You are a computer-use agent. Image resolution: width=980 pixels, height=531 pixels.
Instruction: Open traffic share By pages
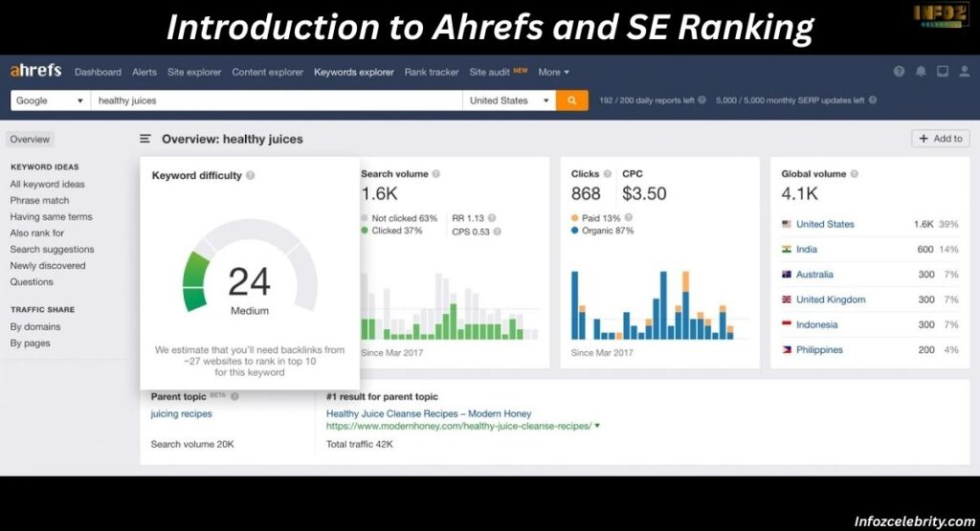[30, 343]
